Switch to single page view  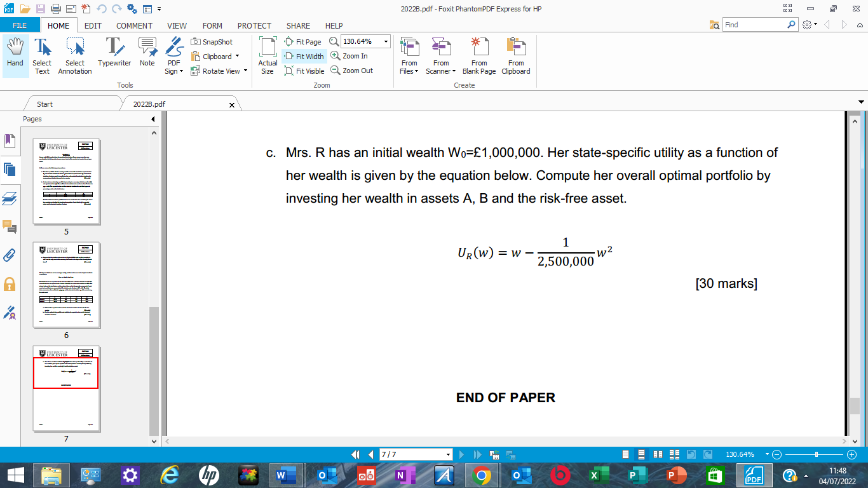(626, 454)
